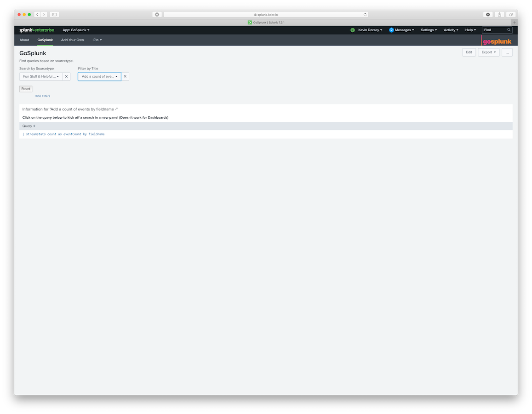Expand the Etc. navigation menu
Image resolution: width=532 pixels, height=414 pixels.
98,40
